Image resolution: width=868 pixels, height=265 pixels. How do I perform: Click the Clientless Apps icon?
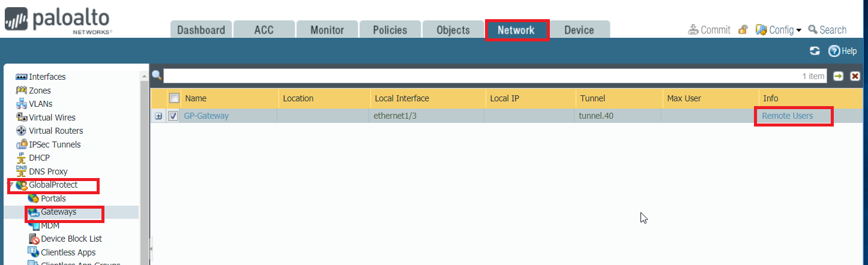click(x=34, y=252)
